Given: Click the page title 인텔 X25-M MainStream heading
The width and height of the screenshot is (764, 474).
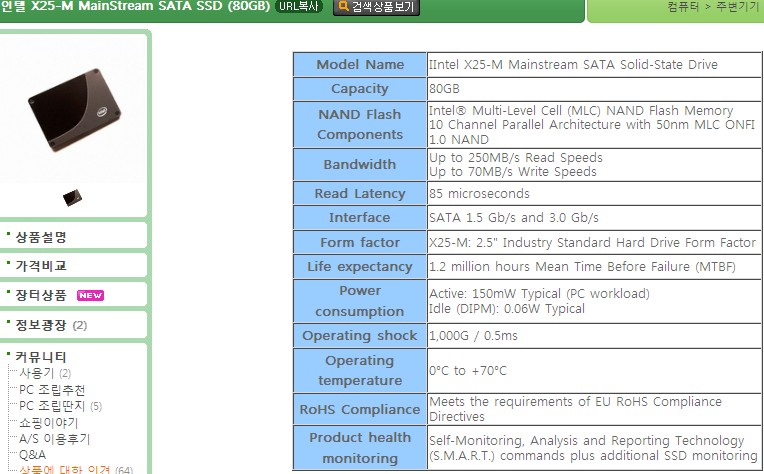Looking at the screenshot, I should point(135,6).
